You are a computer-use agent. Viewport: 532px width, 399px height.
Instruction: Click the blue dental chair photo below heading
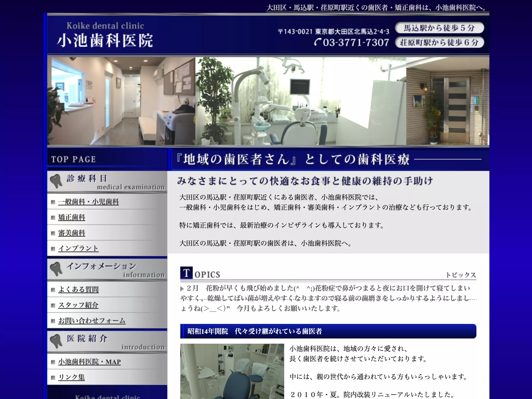coord(232,371)
